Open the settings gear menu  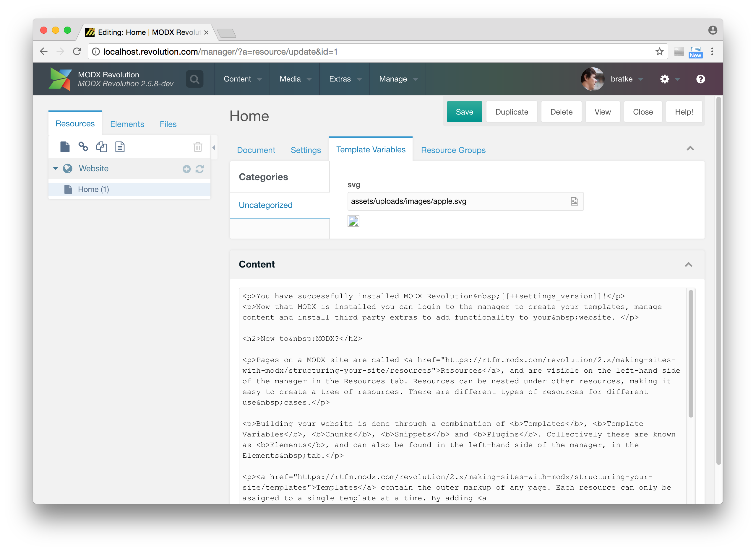[x=665, y=79]
